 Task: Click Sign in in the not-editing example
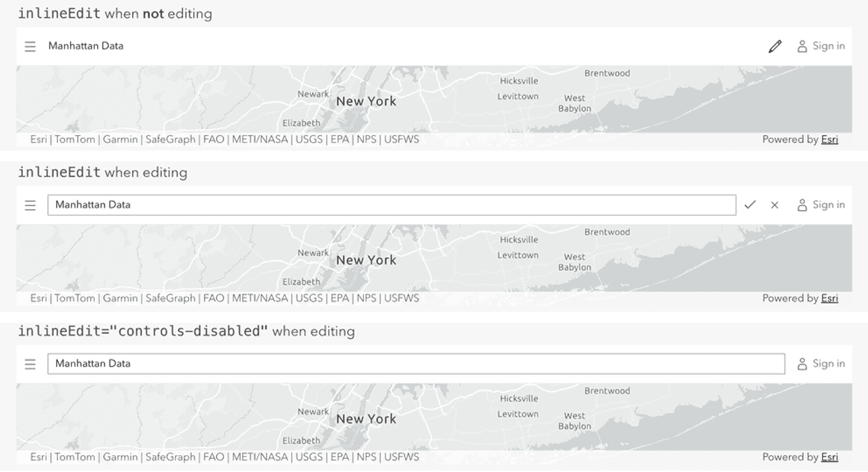[821, 46]
